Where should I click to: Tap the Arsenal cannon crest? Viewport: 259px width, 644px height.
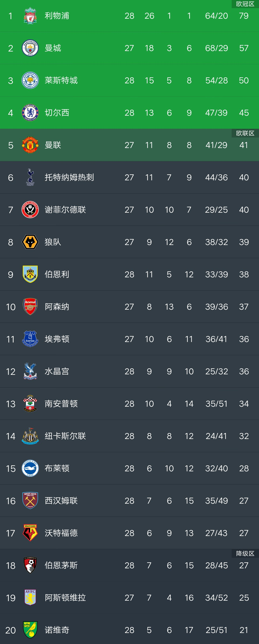coord(30,307)
